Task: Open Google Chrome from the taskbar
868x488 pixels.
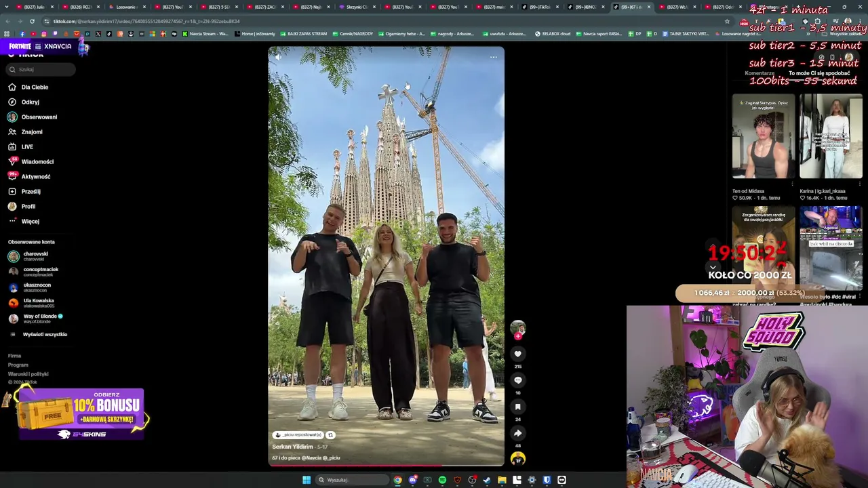Action: click(x=397, y=480)
